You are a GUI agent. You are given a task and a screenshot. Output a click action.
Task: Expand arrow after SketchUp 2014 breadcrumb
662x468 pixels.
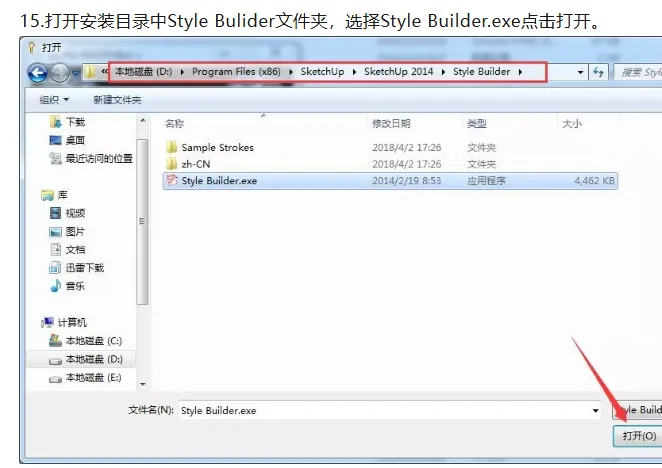point(443,72)
